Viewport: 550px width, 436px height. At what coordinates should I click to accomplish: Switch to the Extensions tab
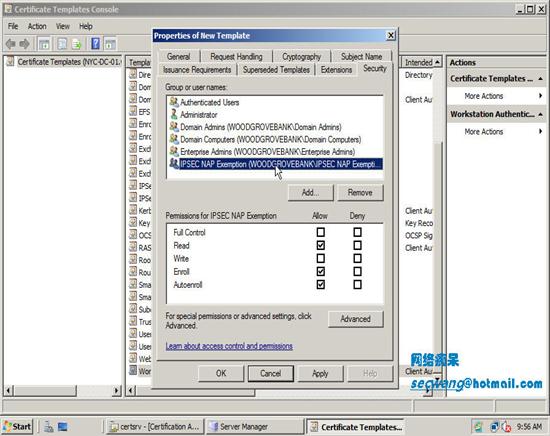[x=336, y=70]
